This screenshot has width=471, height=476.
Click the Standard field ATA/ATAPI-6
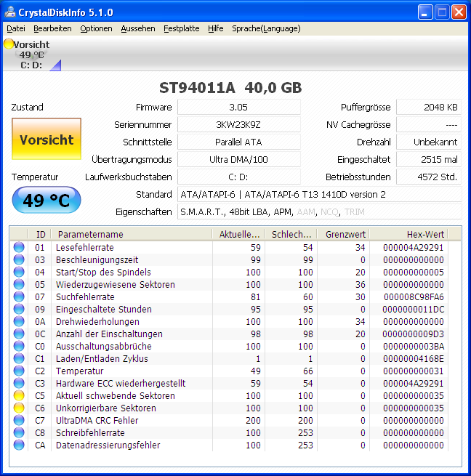[320, 194]
